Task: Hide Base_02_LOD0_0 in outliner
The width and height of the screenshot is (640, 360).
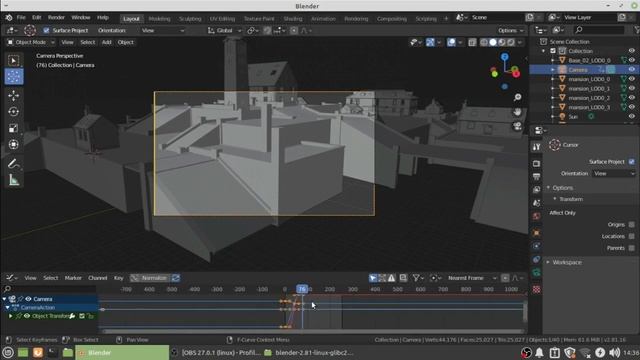Action: (631, 60)
